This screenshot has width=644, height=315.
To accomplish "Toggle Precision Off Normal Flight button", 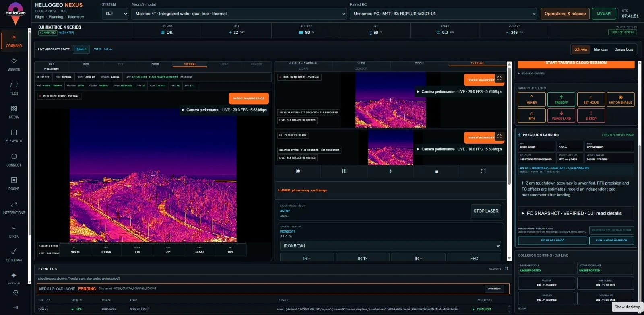I will (x=611, y=230).
